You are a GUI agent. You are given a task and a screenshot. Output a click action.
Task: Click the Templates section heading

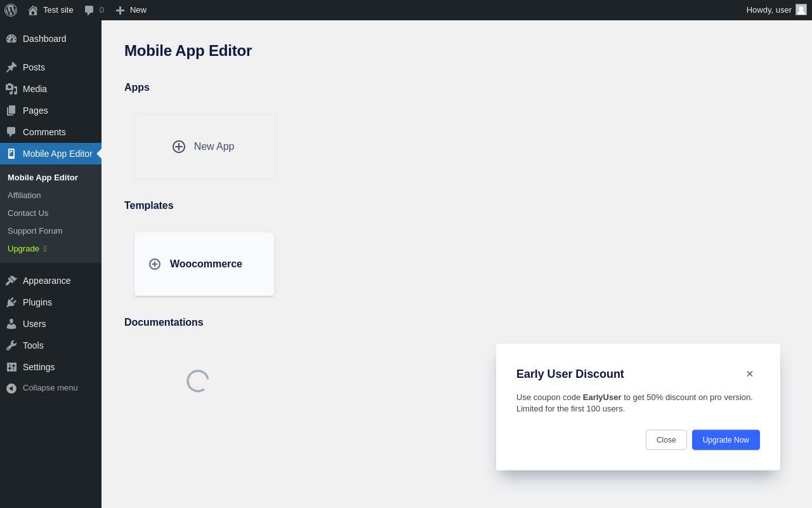click(149, 206)
